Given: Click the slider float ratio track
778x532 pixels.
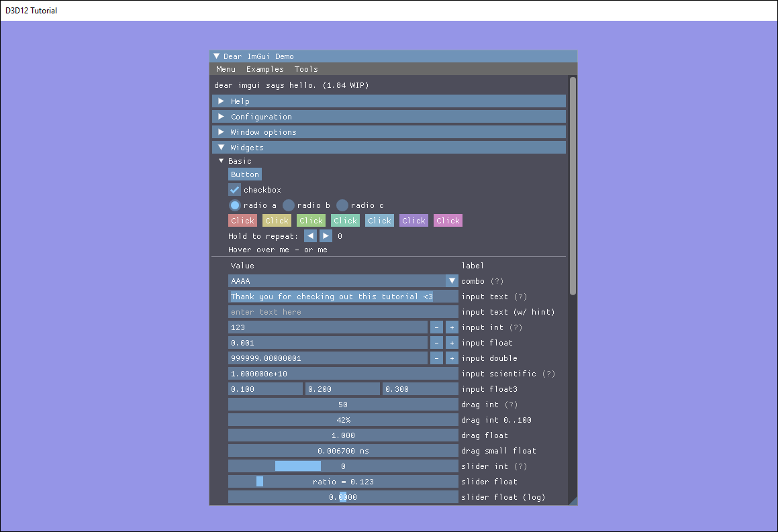Looking at the screenshot, I should click(343, 482).
